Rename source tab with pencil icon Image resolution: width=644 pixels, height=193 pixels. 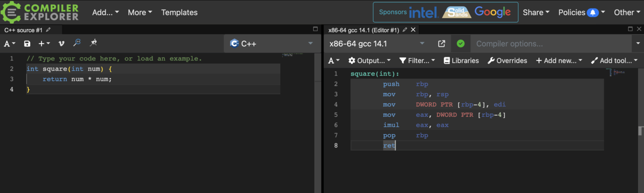coord(48,30)
